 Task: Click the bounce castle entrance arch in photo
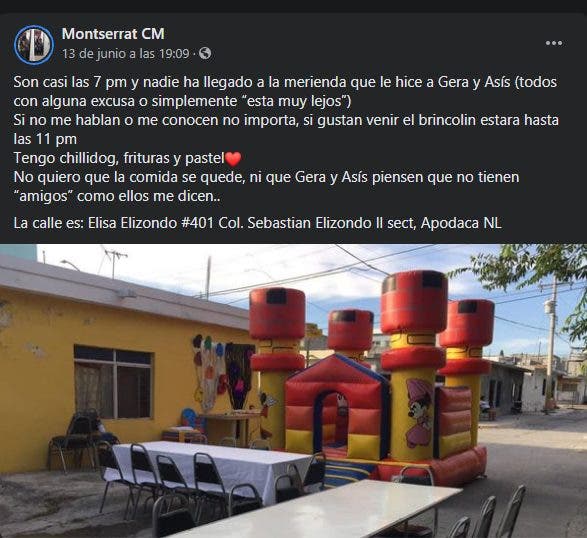point(331,423)
